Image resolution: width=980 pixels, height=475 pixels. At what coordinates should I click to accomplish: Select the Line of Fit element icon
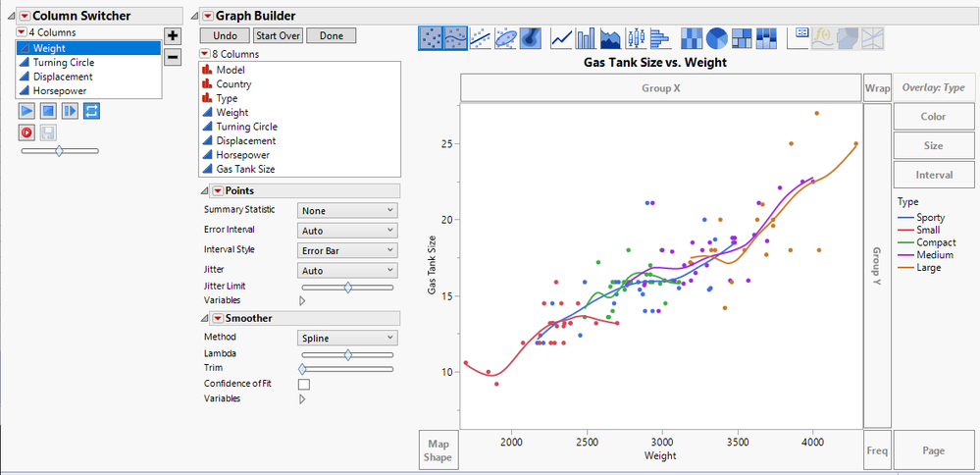coord(480,38)
